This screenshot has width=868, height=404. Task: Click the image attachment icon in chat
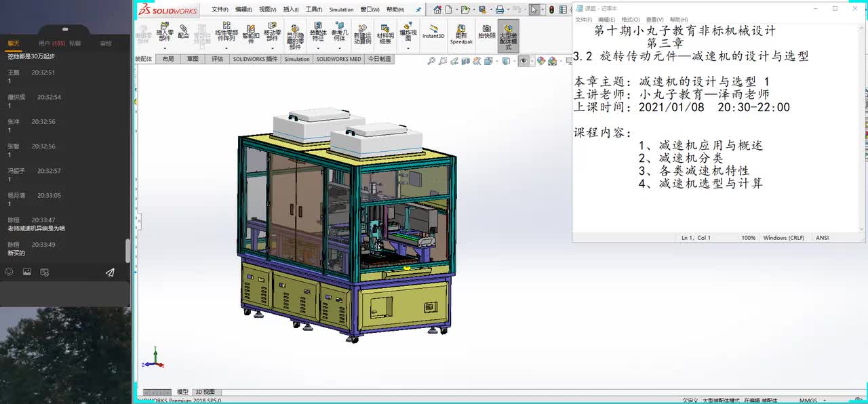tap(26, 272)
